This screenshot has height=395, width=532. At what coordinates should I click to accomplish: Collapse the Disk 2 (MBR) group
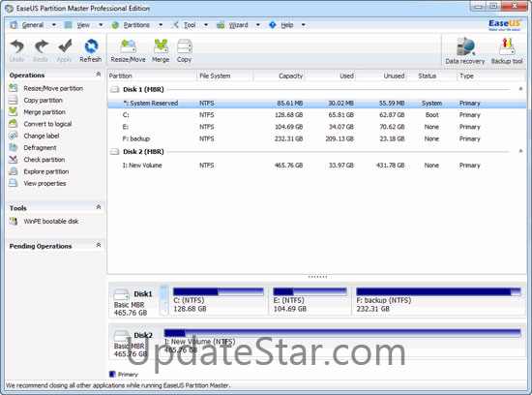click(520, 151)
